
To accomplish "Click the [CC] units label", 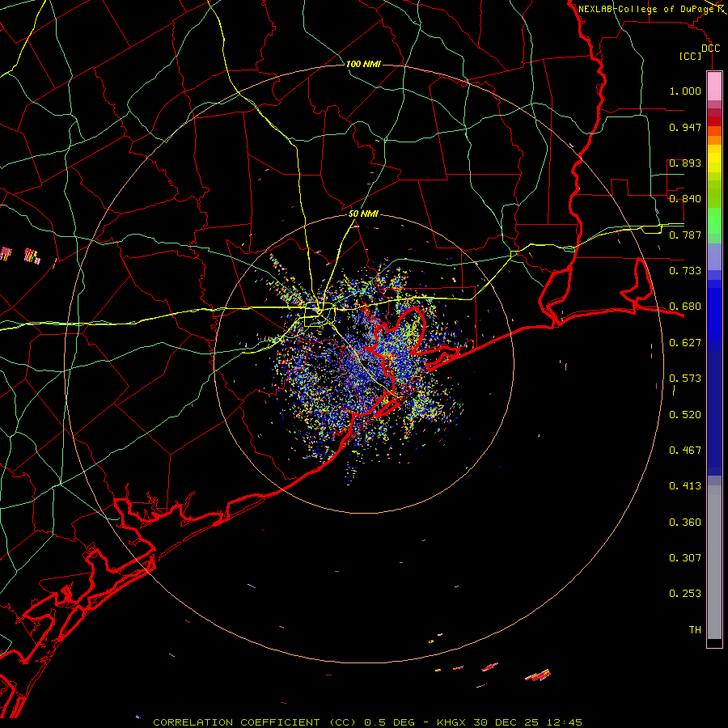I will (x=691, y=56).
